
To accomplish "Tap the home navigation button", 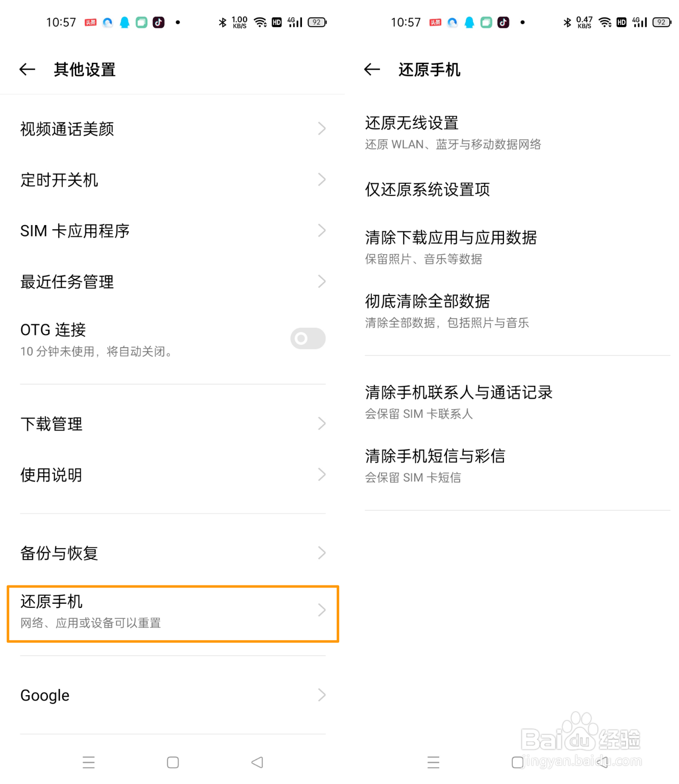I will pos(172,762).
